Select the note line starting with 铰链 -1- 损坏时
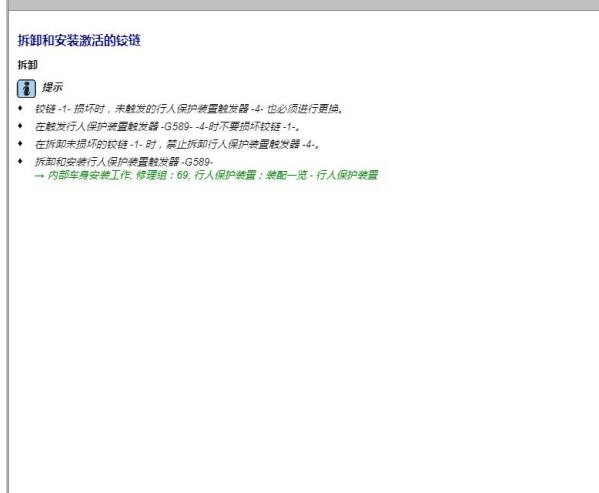The width and height of the screenshot is (599, 493). [190, 109]
